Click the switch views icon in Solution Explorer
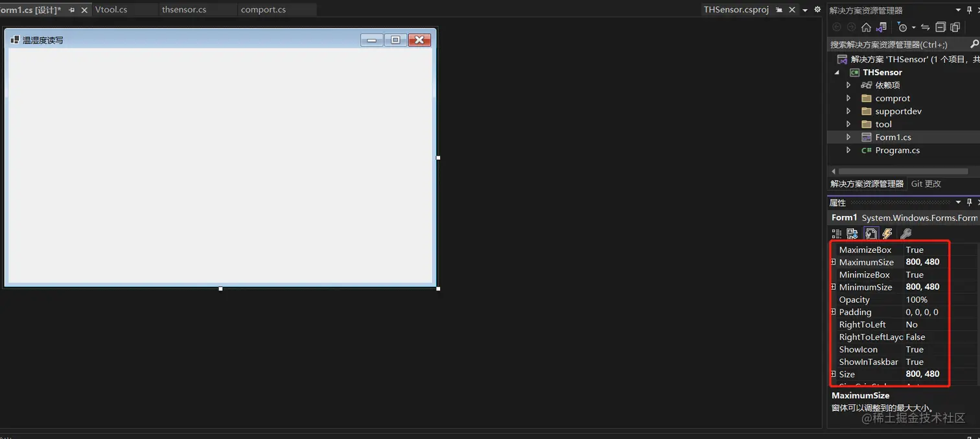The width and height of the screenshot is (980, 439). coord(881,27)
